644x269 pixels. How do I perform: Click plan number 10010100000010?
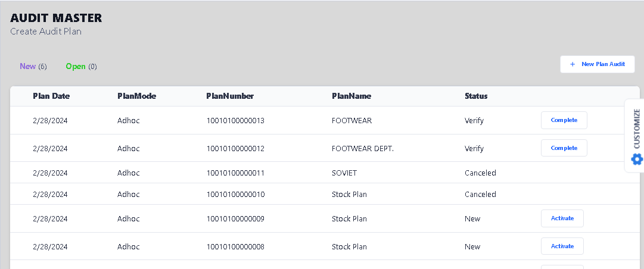pos(235,195)
